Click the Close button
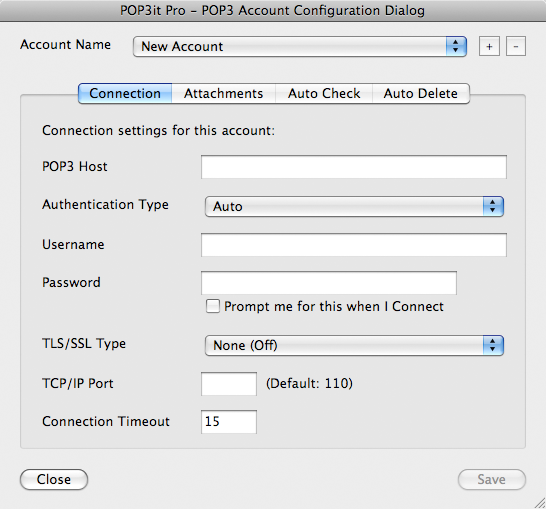546x509 pixels. (x=54, y=479)
